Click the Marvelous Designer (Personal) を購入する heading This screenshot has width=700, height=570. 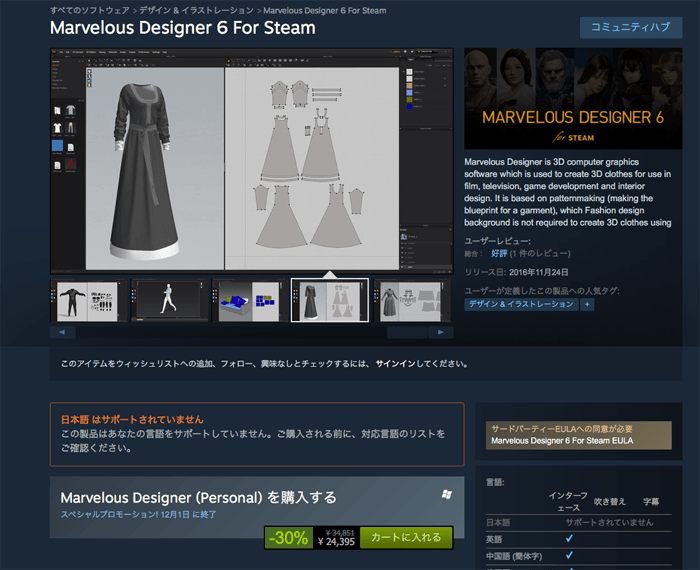coord(199,497)
